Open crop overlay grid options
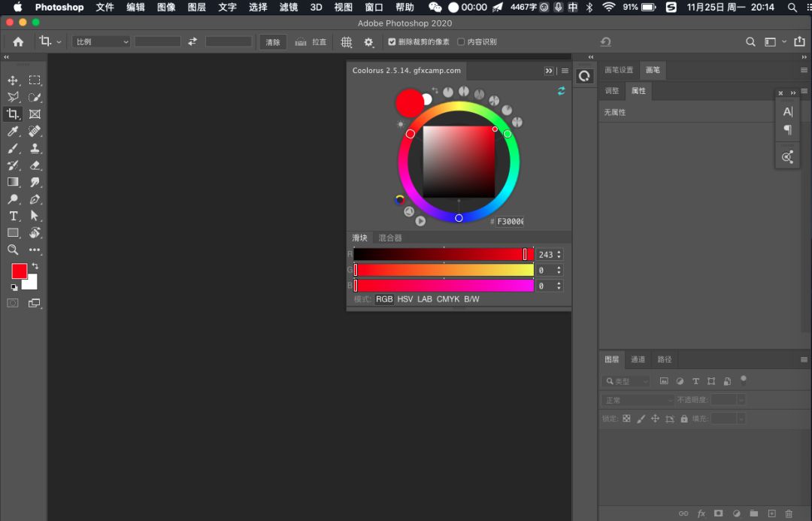Viewport: 812px width, 521px height. 347,42
